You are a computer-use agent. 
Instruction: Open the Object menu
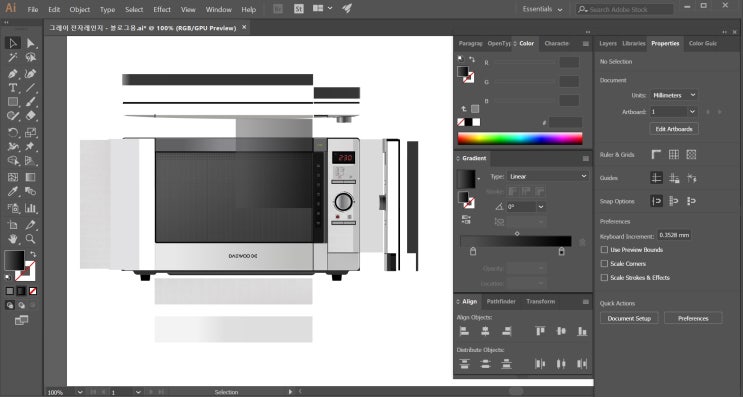[80, 9]
